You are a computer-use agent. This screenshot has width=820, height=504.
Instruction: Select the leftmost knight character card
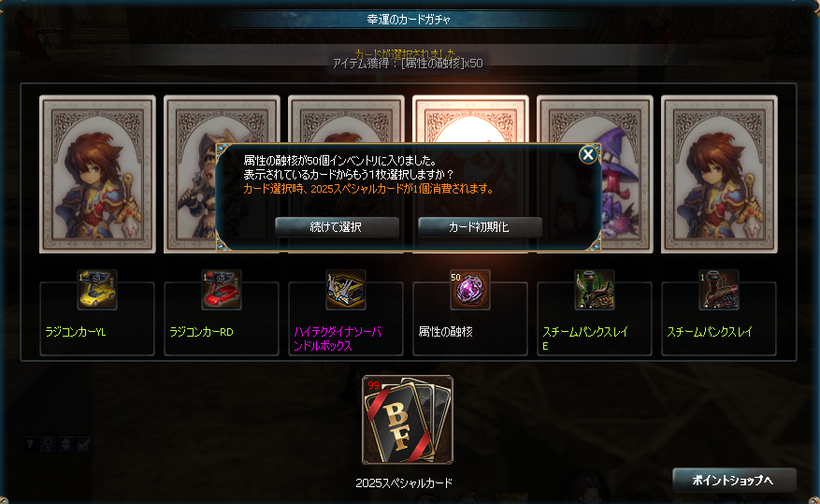coord(97,174)
